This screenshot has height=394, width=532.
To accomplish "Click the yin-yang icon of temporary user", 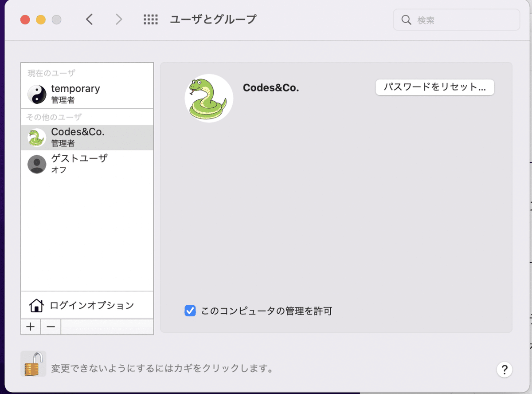I will [36, 94].
